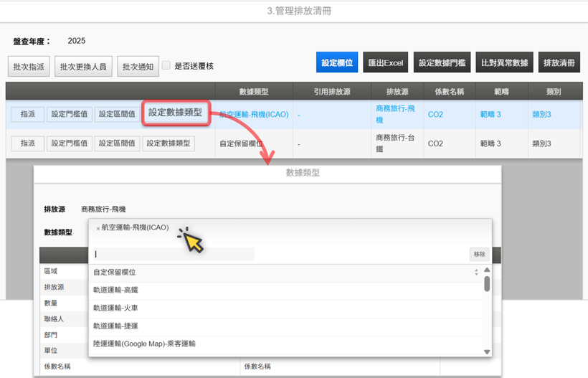Click the highlighted 設定數據類型 button
The height and width of the screenshot is (378, 588).
click(x=175, y=113)
